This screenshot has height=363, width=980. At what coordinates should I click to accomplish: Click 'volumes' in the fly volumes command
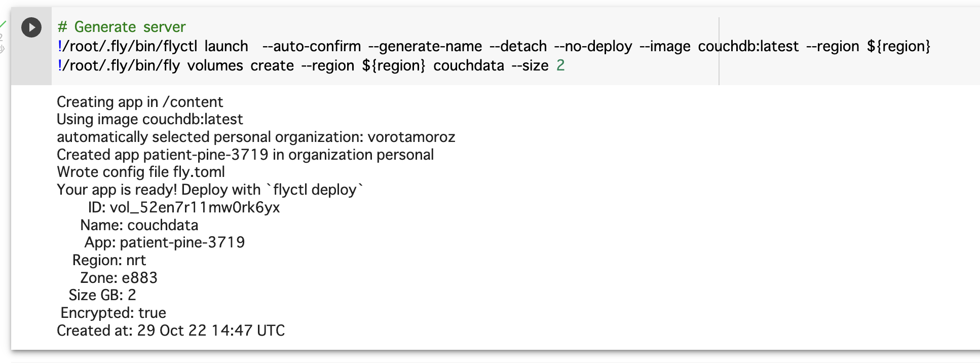[215, 66]
